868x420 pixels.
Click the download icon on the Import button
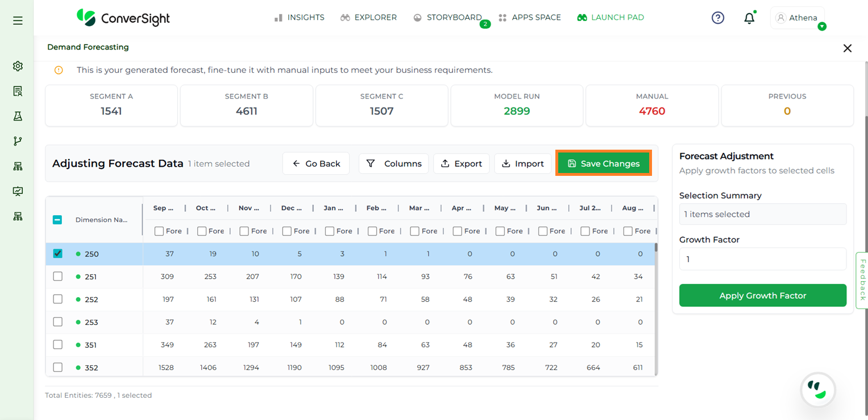coord(506,163)
